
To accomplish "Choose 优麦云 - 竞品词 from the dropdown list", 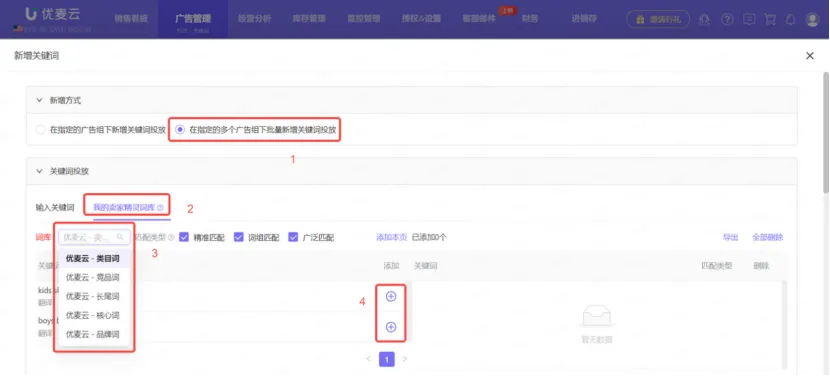I will click(x=94, y=277).
